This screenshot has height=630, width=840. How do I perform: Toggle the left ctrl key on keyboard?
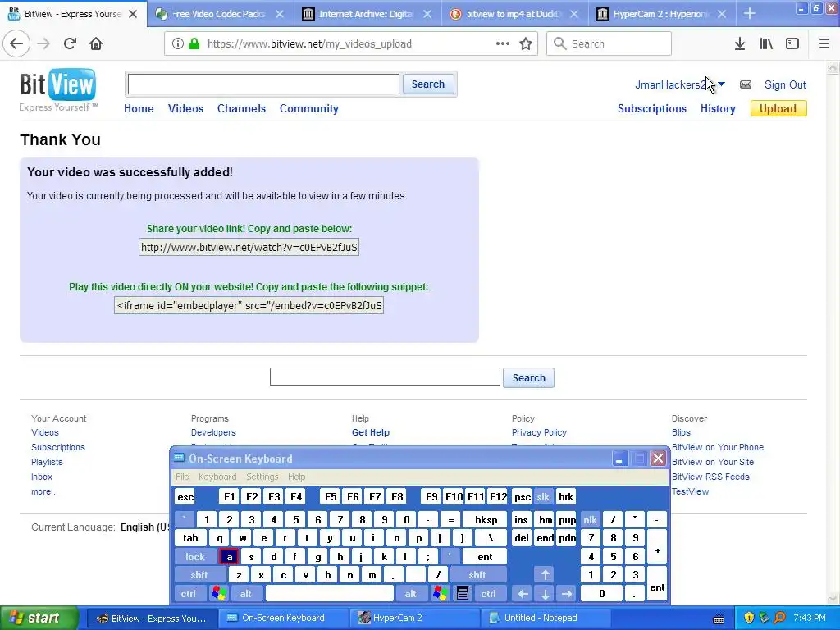(188, 594)
